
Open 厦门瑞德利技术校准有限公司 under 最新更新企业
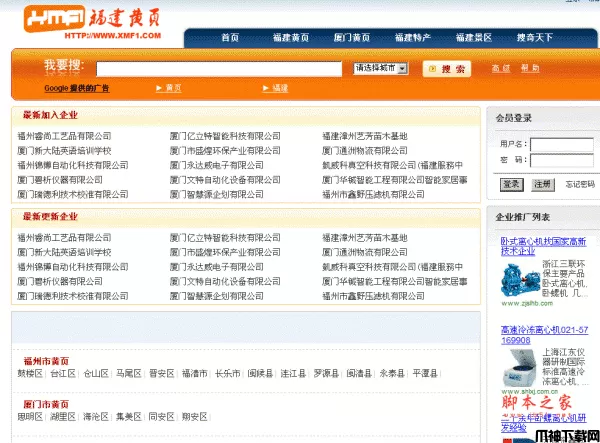(73, 296)
